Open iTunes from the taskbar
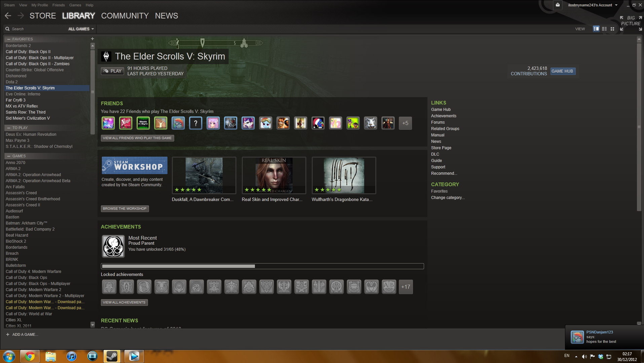This screenshot has width=644, height=363. click(x=71, y=356)
